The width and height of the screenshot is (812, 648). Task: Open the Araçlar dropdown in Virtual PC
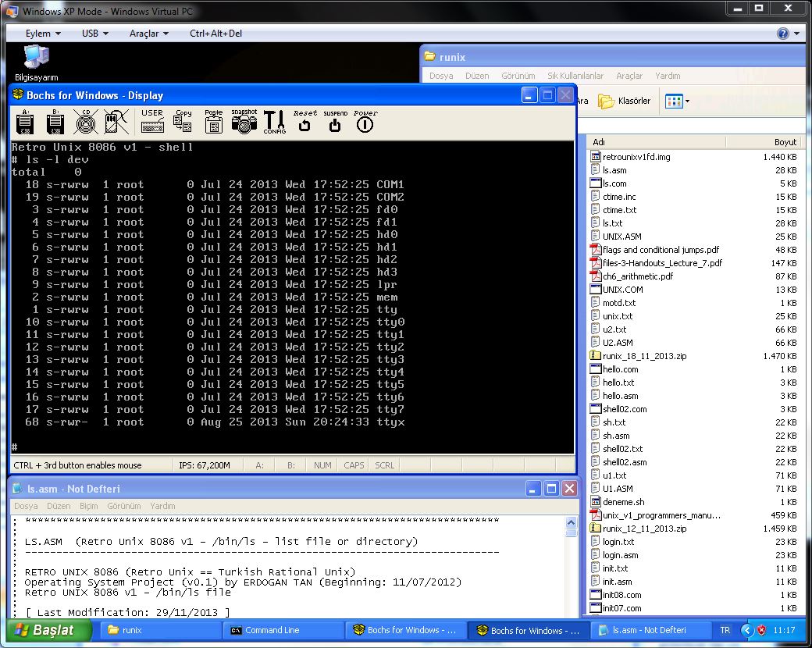tap(148, 33)
